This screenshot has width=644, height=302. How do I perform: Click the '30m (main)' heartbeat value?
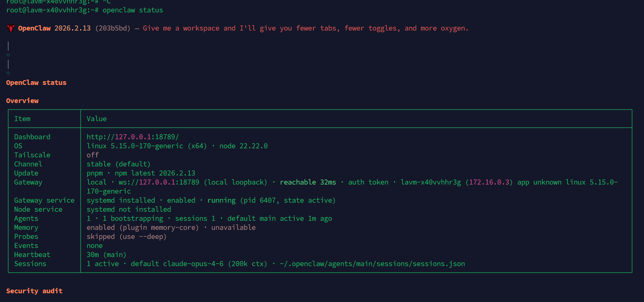point(107,255)
